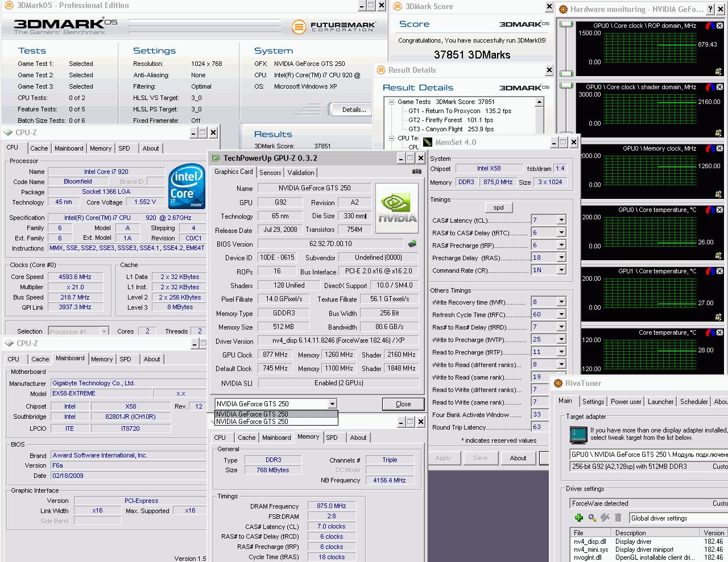Click the GPU-Z screenshot camera icon
Viewport: 728px width, 562px height.
tap(417, 172)
